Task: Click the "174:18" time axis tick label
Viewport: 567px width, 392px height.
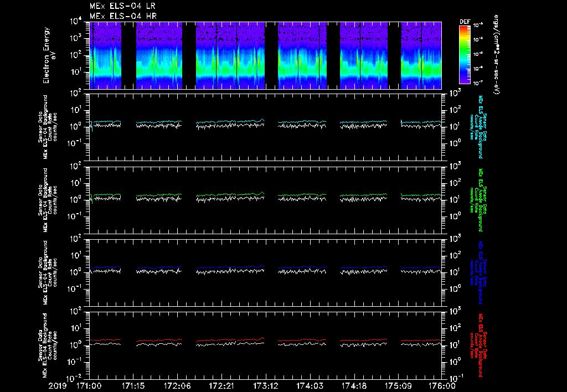Action: [354, 386]
